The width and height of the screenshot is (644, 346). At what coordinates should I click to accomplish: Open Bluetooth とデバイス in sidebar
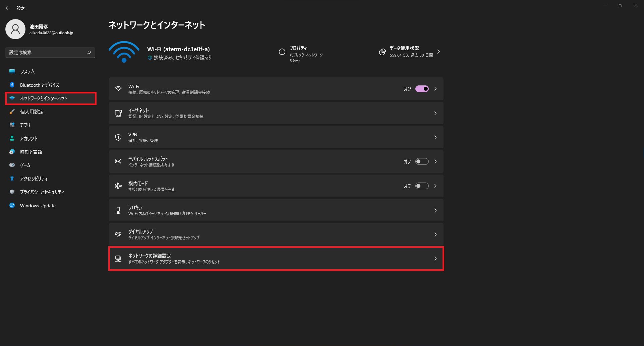click(40, 85)
